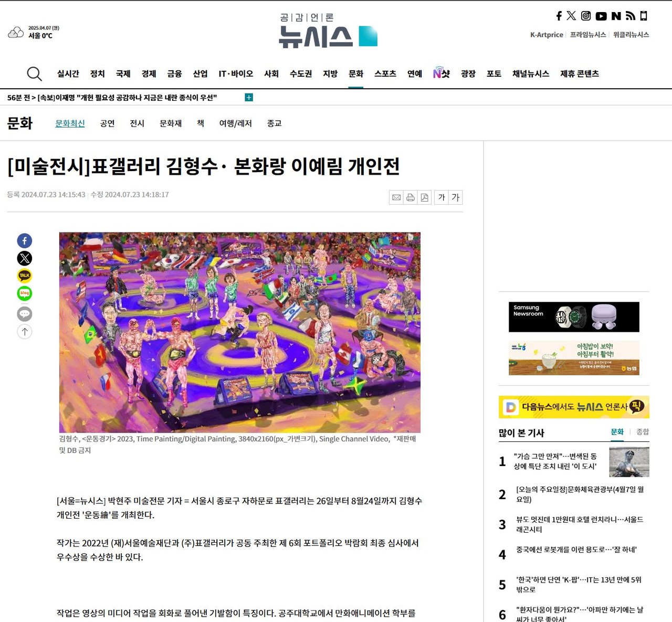672x622 pixels.
Task: Open 수도권 menu item
Action: pyautogui.click(x=301, y=74)
